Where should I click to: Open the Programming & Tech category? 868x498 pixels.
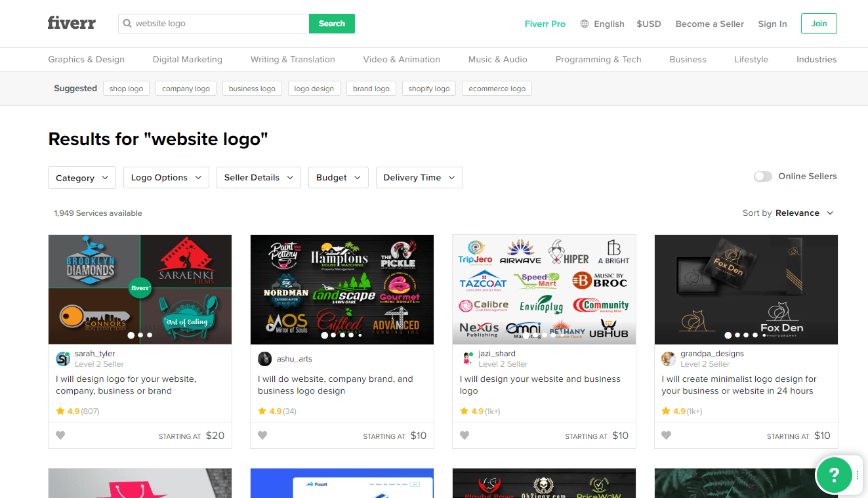[x=598, y=59]
